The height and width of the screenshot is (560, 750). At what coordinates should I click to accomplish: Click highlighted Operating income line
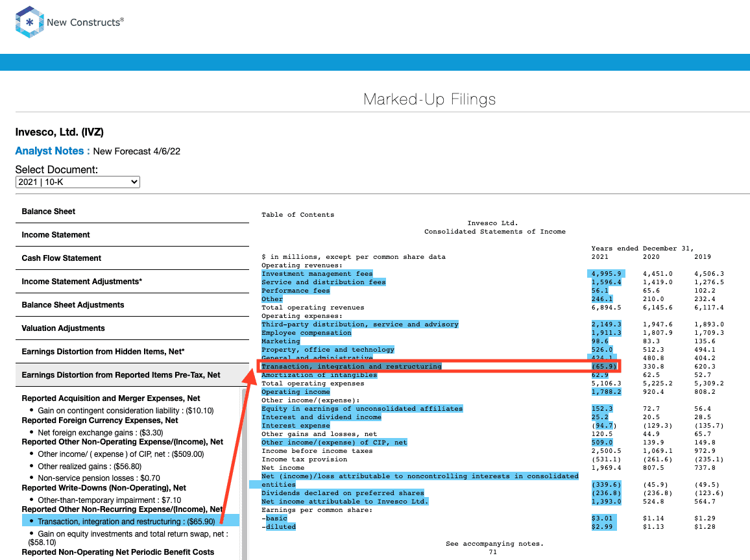(296, 392)
